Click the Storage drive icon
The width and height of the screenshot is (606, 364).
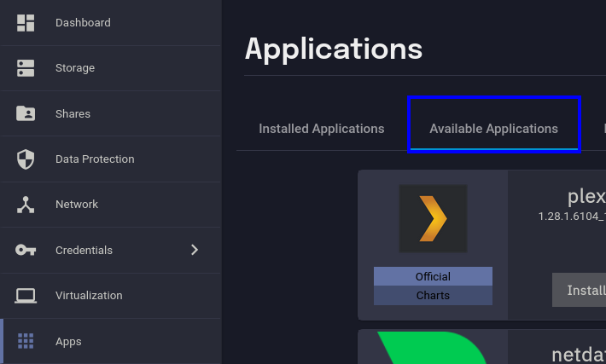pyautogui.click(x=26, y=68)
